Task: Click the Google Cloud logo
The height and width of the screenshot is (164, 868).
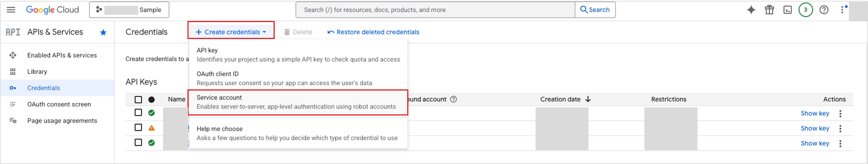Action: coord(52,10)
